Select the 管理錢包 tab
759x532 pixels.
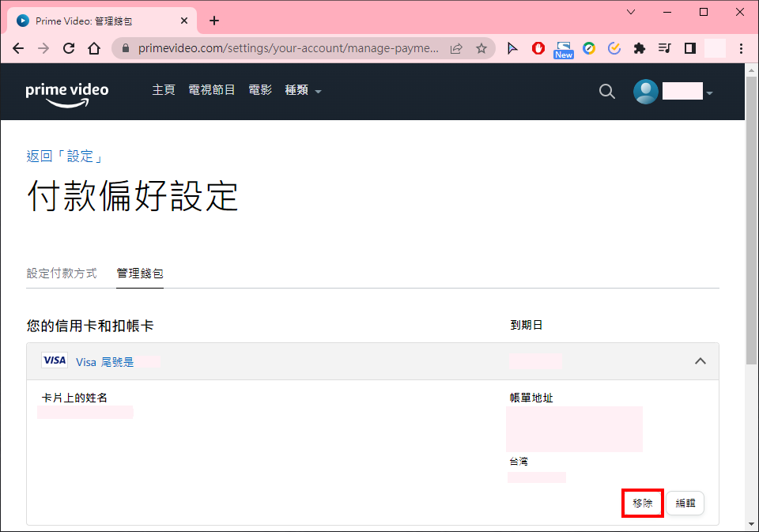click(140, 274)
